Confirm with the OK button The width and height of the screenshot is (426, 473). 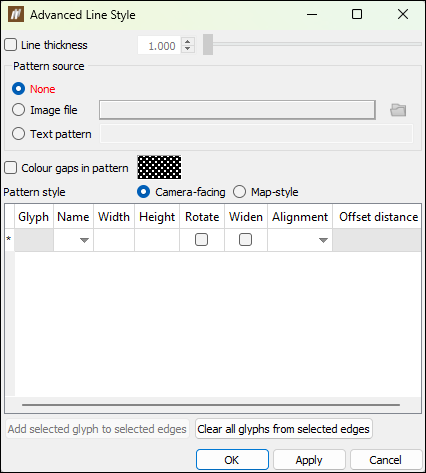pos(232,460)
